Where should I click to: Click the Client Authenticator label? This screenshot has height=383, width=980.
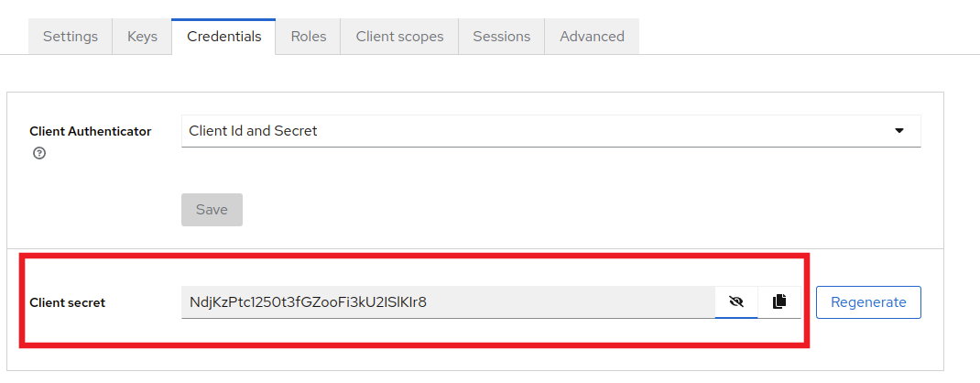point(91,132)
